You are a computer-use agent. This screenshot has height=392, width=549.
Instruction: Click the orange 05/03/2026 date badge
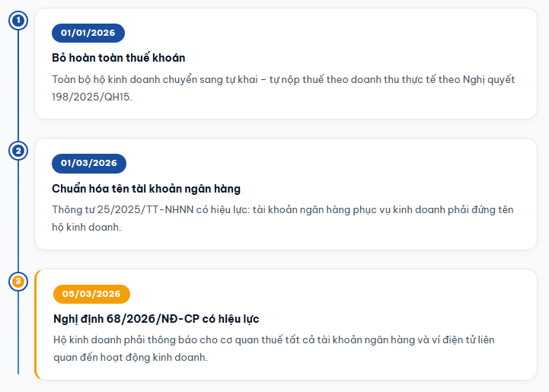91,294
